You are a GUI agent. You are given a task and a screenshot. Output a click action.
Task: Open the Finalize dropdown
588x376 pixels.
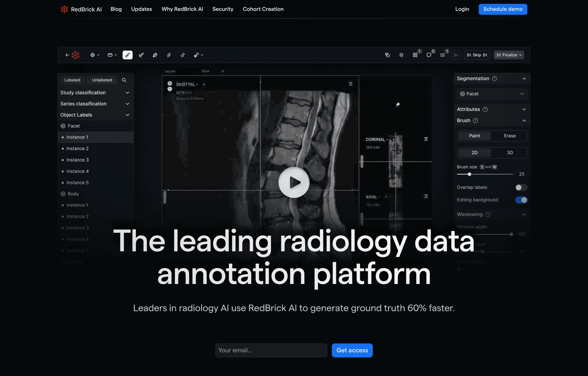coord(509,55)
